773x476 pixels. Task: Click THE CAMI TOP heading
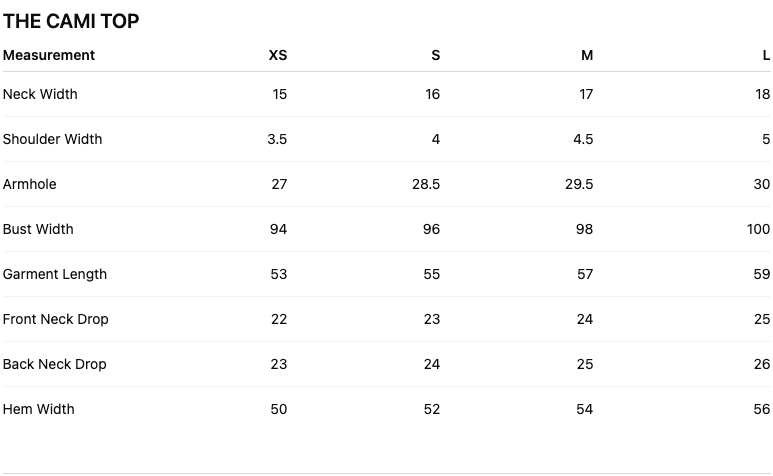point(71,21)
